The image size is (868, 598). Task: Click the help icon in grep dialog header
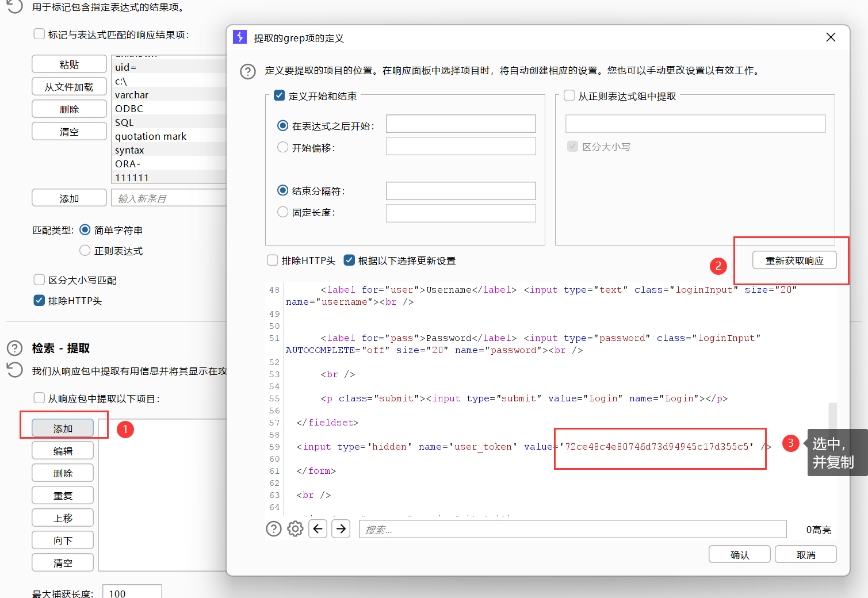[248, 71]
